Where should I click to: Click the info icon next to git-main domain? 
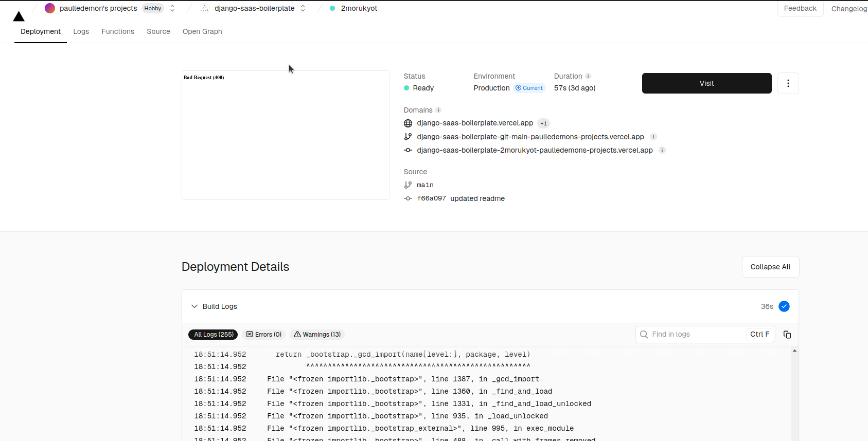click(x=653, y=137)
